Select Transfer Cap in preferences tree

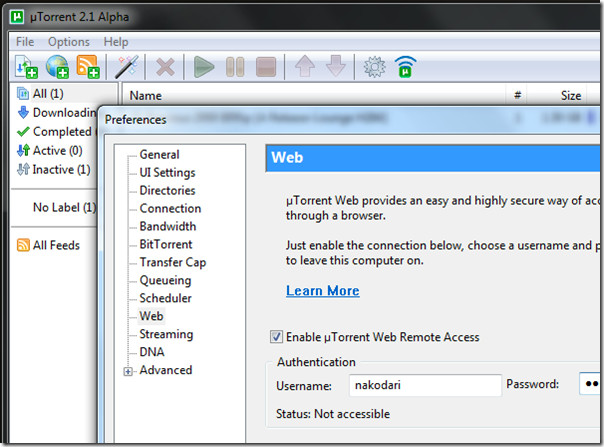[173, 262]
